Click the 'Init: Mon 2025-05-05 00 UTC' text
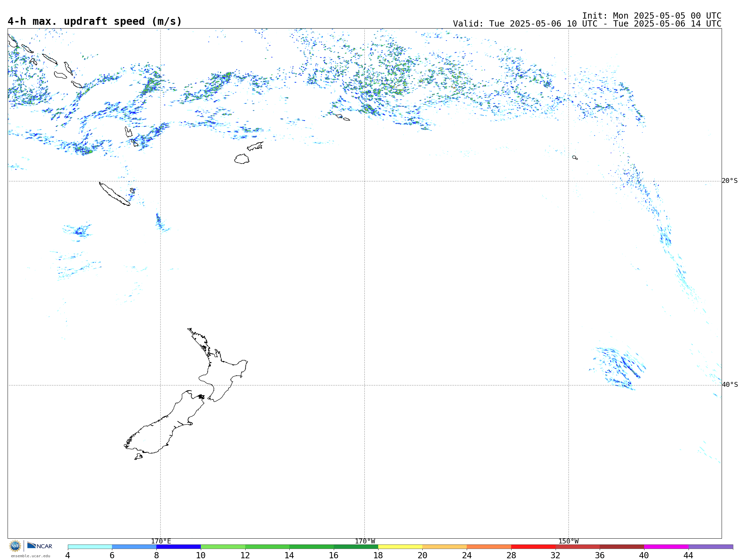This screenshot has width=744, height=560. (x=652, y=16)
